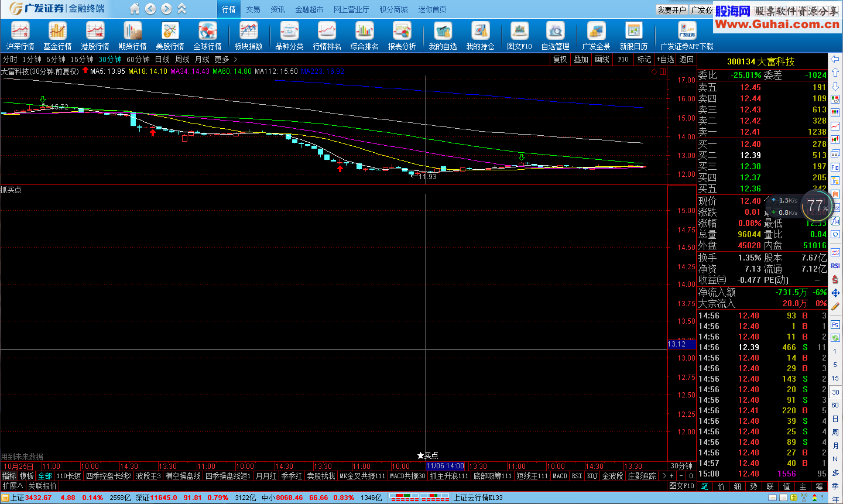Click F10 icon in right sidebar
This screenshot has height=504, width=843.
835,167
